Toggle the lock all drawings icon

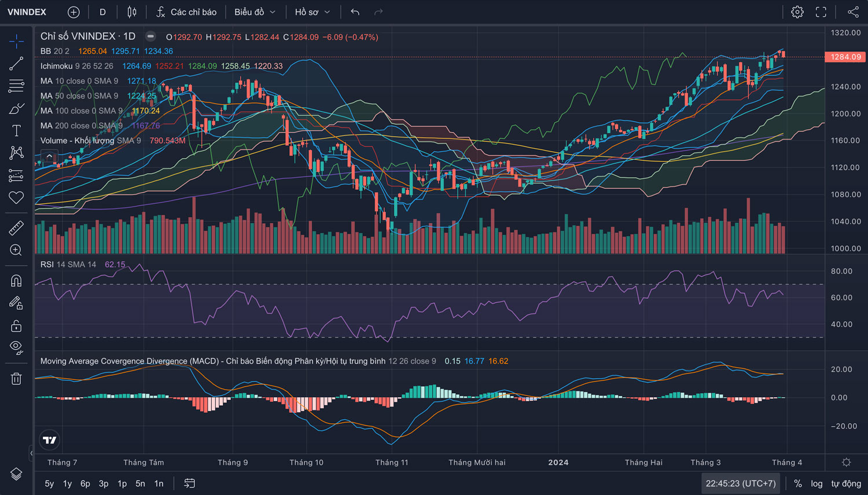click(x=16, y=326)
